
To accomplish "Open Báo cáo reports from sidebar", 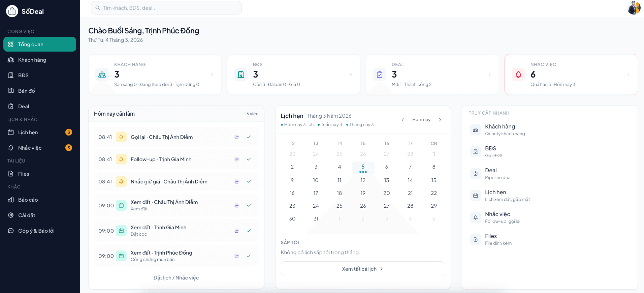I will pos(28,200).
